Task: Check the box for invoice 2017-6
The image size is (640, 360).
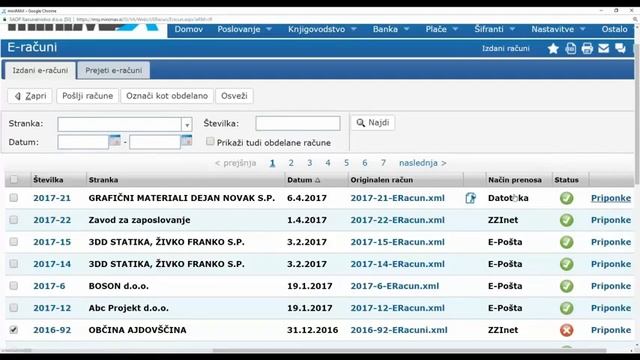Action: point(14,286)
